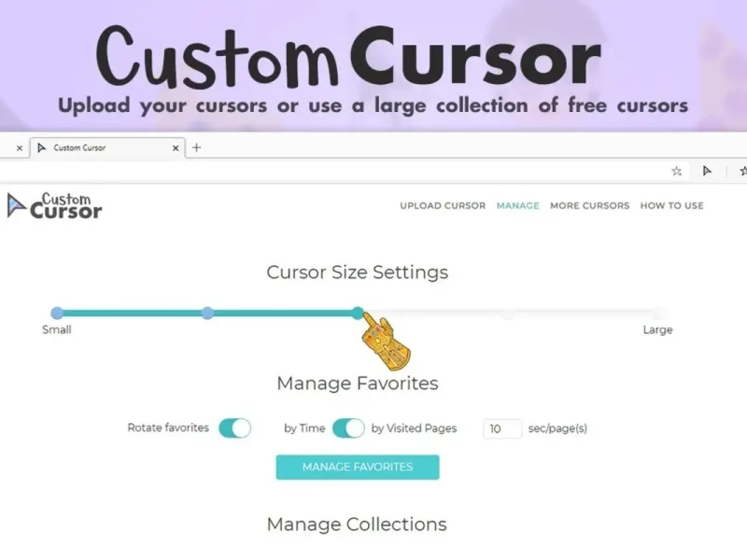Toggle the Rotate favorites switch

click(235, 427)
